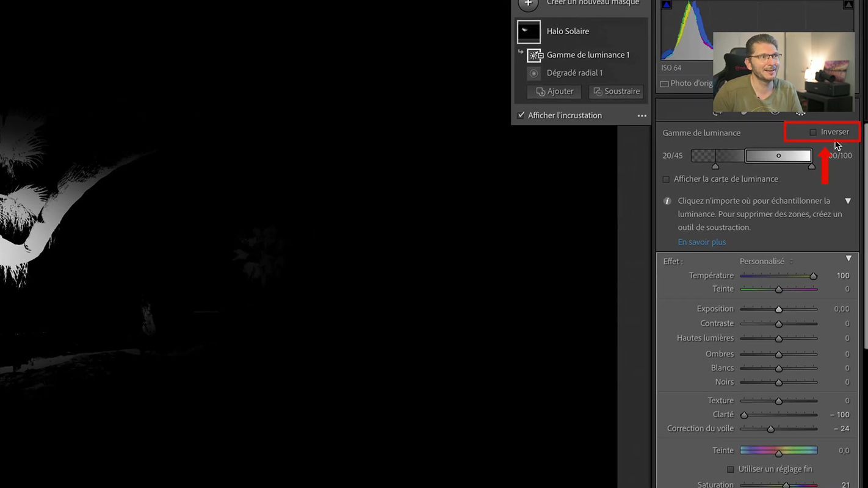Select the Halo Solaire mask thumbnail
Viewport: 868px width, 488px height.
[529, 32]
